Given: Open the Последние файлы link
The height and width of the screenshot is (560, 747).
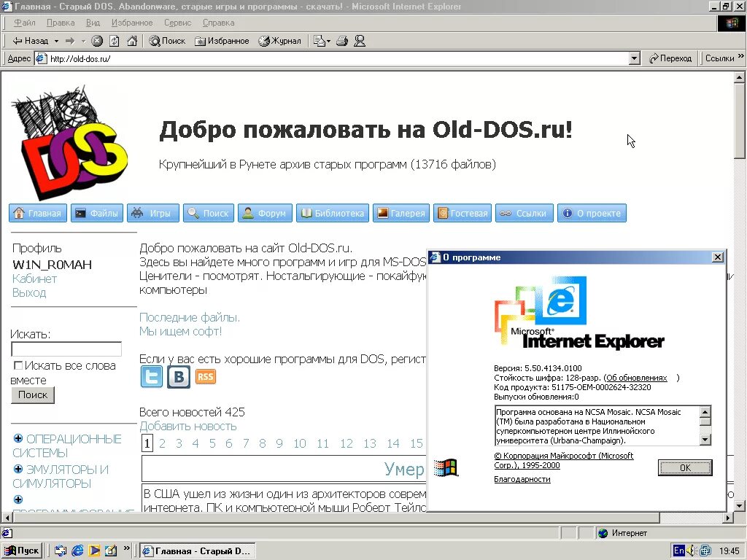Looking at the screenshot, I should click(x=190, y=318).
